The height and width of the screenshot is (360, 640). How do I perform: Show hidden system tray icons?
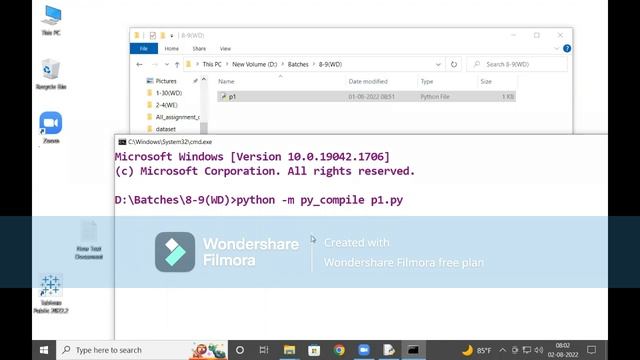click(x=502, y=350)
